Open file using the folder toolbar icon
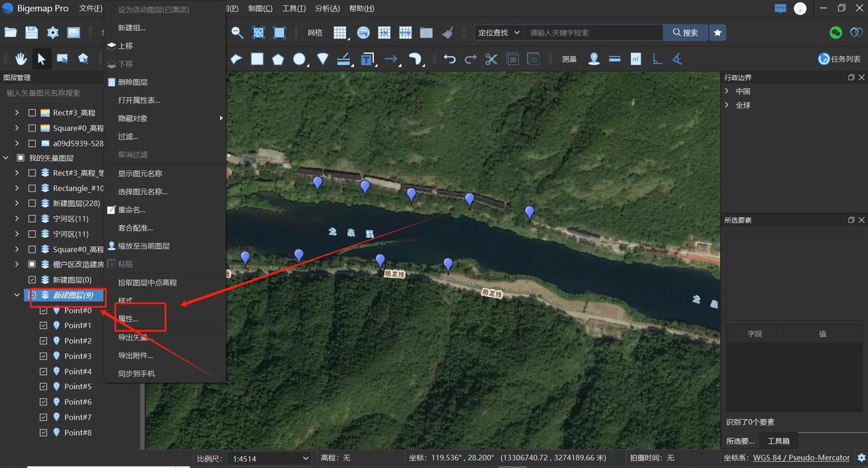The height and width of the screenshot is (468, 868). click(x=10, y=32)
